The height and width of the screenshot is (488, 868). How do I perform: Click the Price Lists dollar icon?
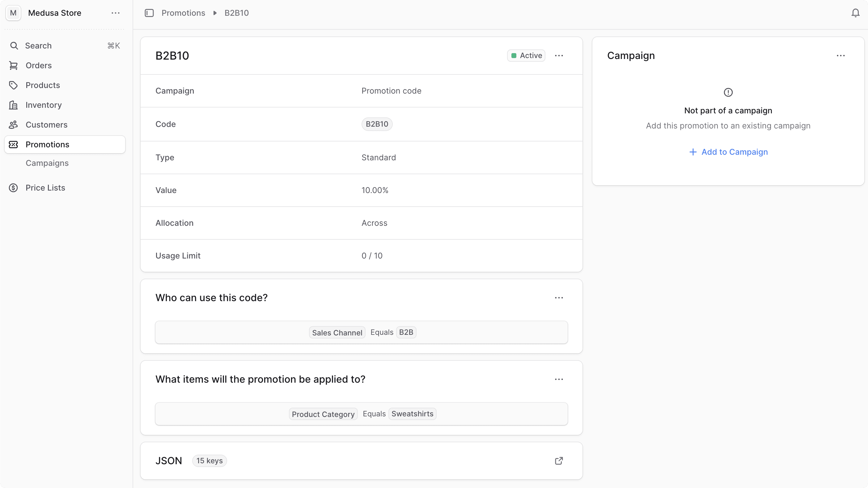pos(14,187)
